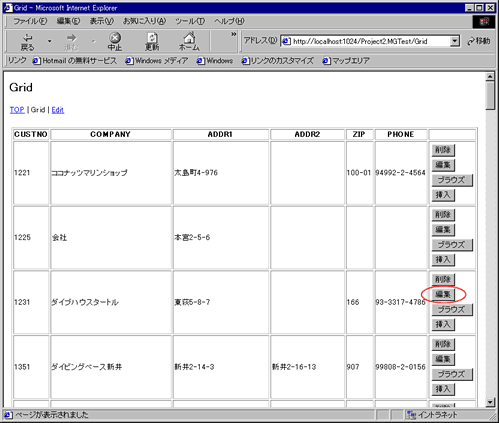Open the ファイル(F) menu

(30, 21)
